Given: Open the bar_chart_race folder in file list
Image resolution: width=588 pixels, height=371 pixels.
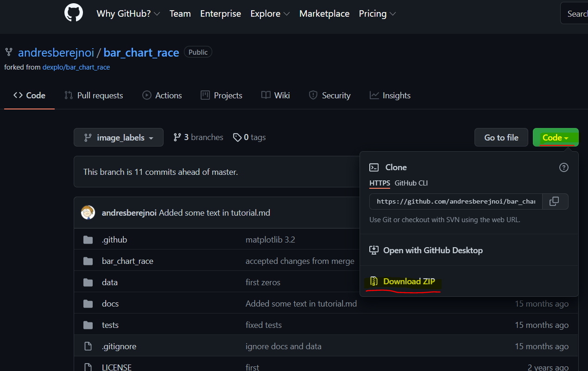Looking at the screenshot, I should (127, 261).
